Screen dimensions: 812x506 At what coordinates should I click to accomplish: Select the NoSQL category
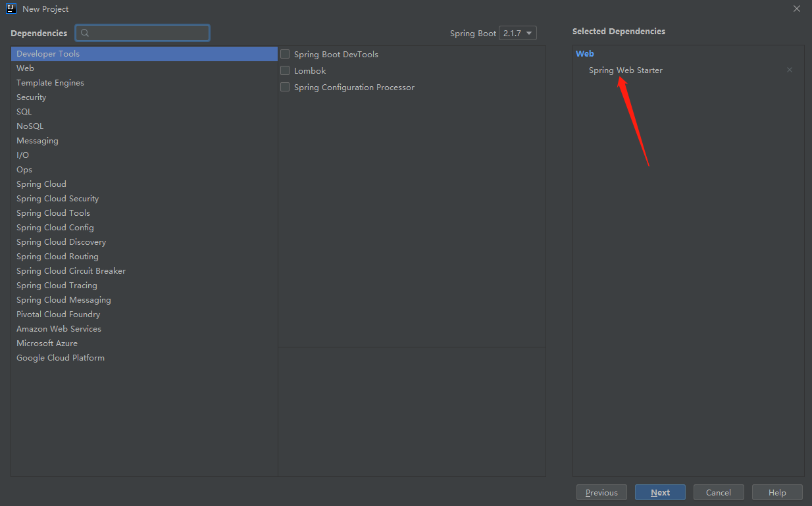coord(144,126)
